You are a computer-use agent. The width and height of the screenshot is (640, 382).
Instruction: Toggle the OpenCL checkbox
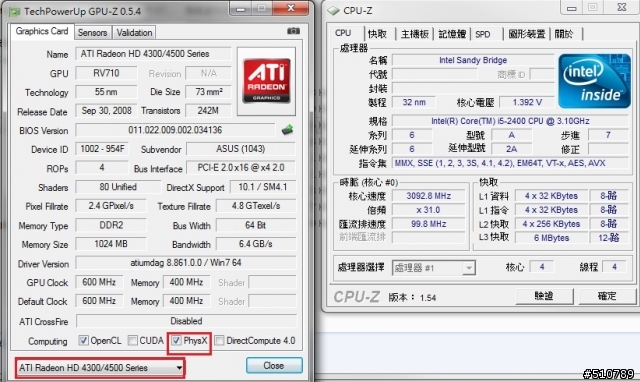(x=83, y=340)
